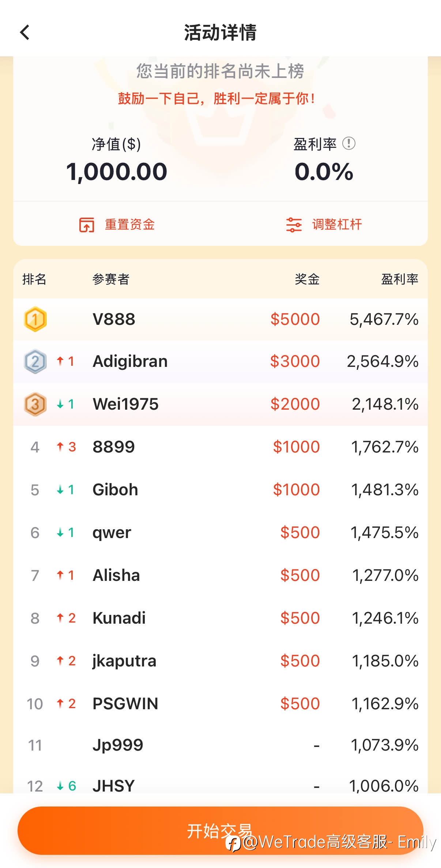The image size is (441, 868).
Task: Tap the gold rank 1 medal
Action: tap(35, 319)
